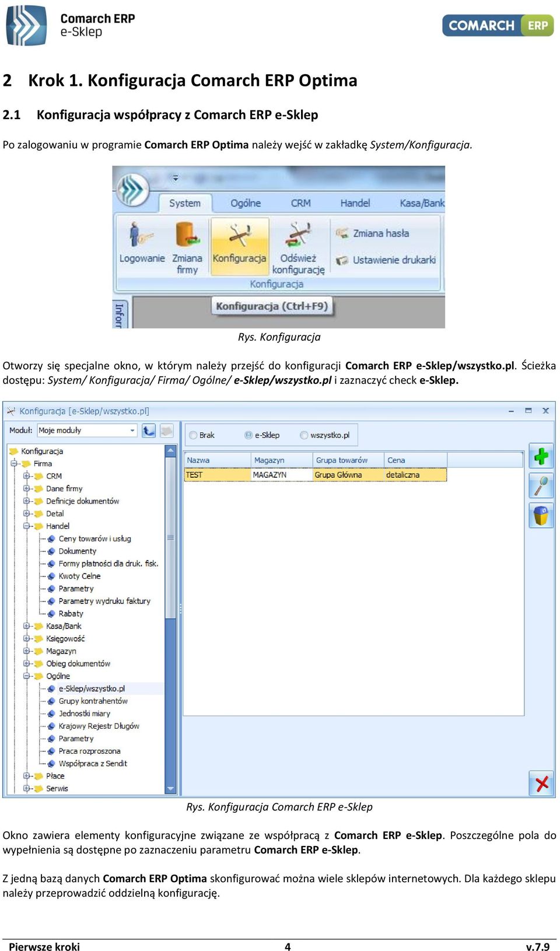Select the Brak radio button
The image size is (560, 951).
pos(192,435)
